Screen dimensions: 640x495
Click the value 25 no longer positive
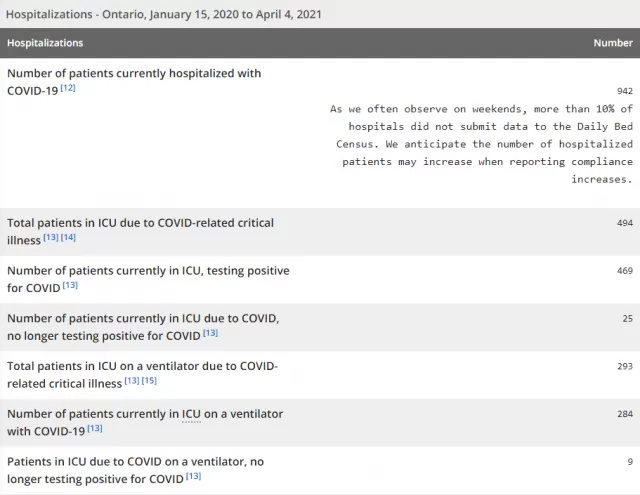coord(628,318)
